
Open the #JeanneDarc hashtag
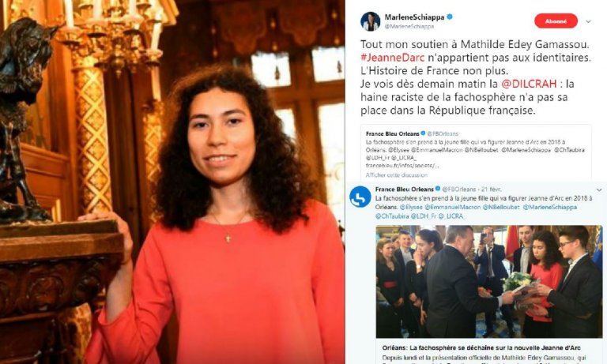(393, 58)
